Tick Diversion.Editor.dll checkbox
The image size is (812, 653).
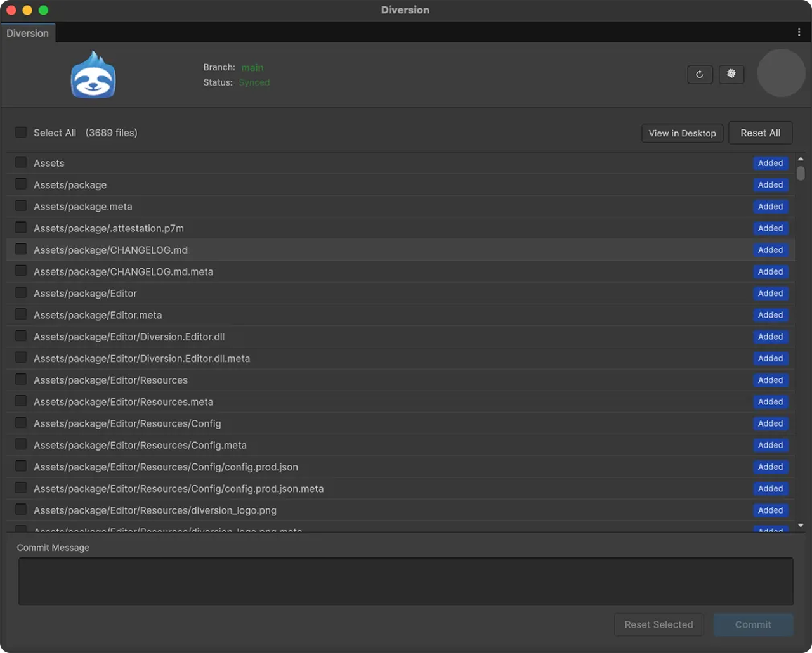pos(21,335)
